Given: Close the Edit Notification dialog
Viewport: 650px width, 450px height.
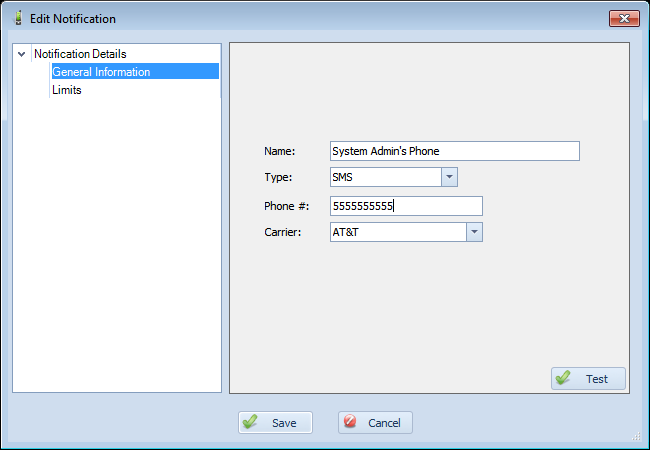Looking at the screenshot, I should [624, 18].
